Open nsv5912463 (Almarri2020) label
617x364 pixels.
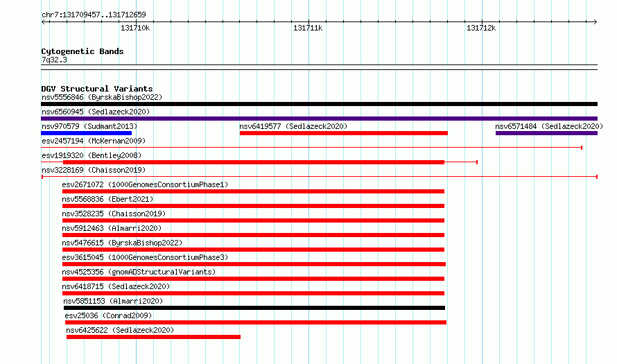click(x=112, y=228)
